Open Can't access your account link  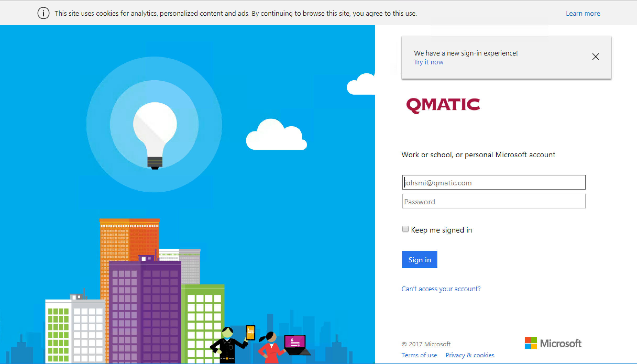[x=441, y=289]
